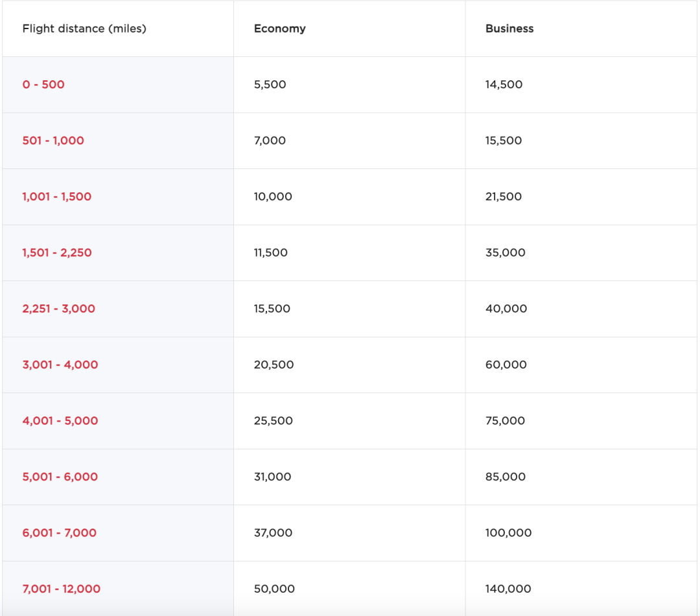This screenshot has height=616, width=700.
Task: Select the Economy column header
Action: tap(279, 29)
